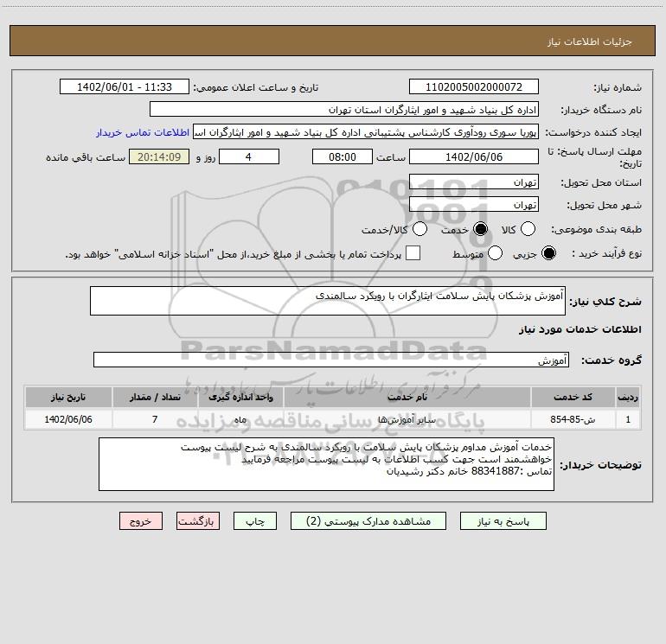
Task: Click the buyer organization name field
Action: pos(344,110)
